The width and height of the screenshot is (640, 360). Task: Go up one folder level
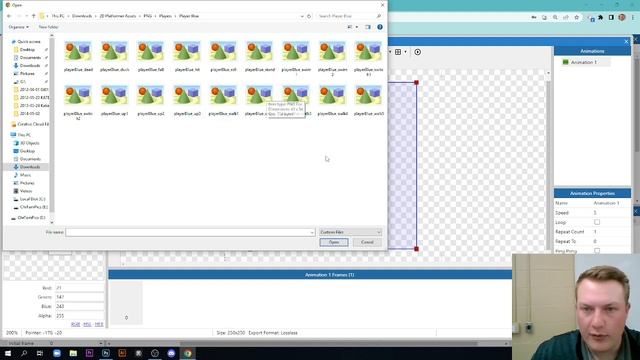(x=33, y=16)
